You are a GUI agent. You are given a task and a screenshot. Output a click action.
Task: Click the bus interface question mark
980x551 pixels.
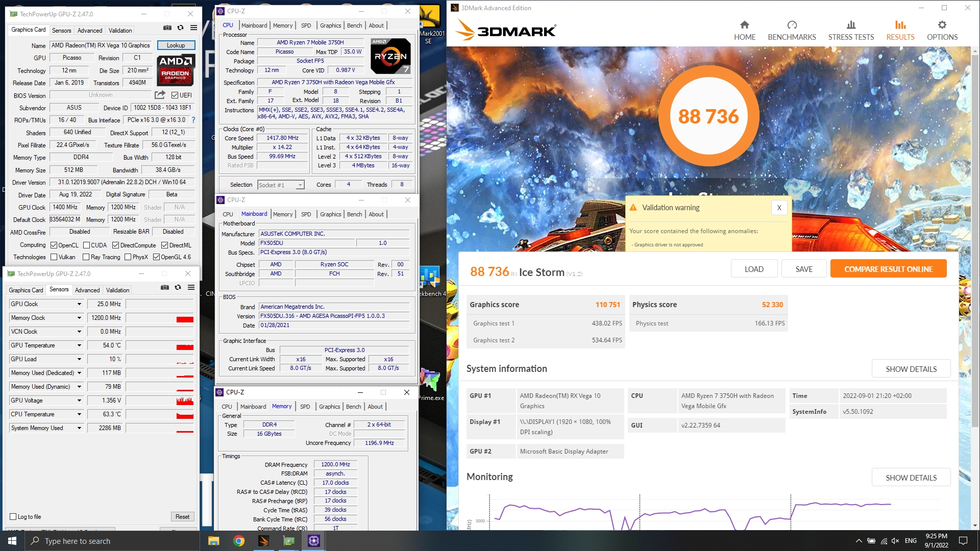click(193, 120)
